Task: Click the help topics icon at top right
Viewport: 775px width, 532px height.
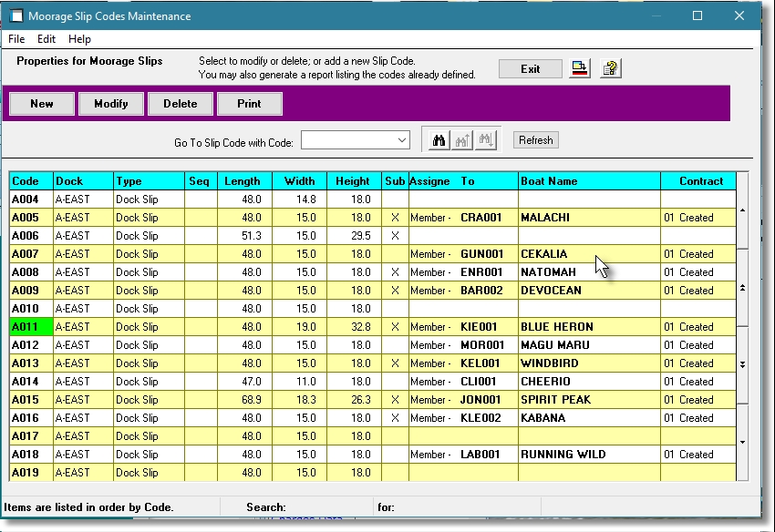Action: (x=611, y=67)
